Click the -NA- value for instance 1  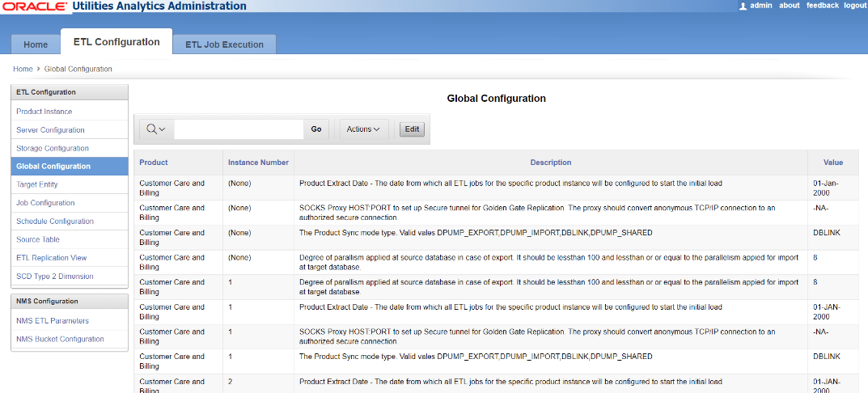click(x=821, y=332)
